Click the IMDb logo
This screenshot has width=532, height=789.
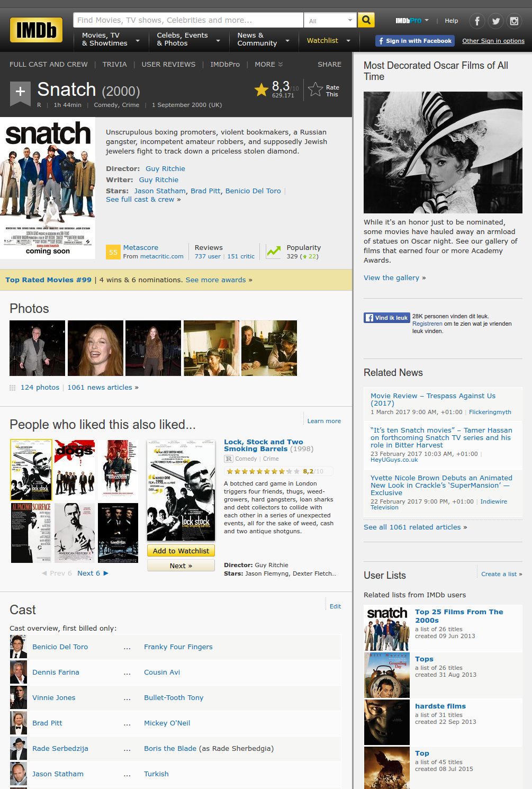point(36,30)
